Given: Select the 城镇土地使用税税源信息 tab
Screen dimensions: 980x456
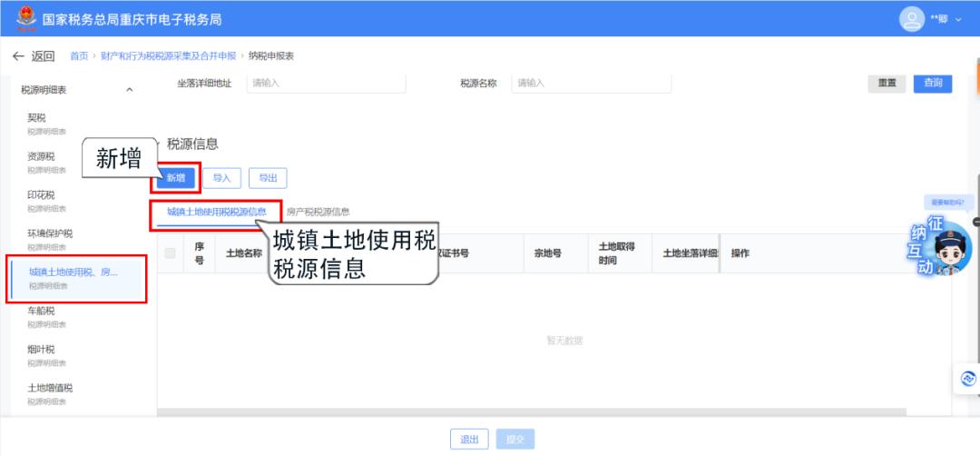Looking at the screenshot, I should point(216,212).
